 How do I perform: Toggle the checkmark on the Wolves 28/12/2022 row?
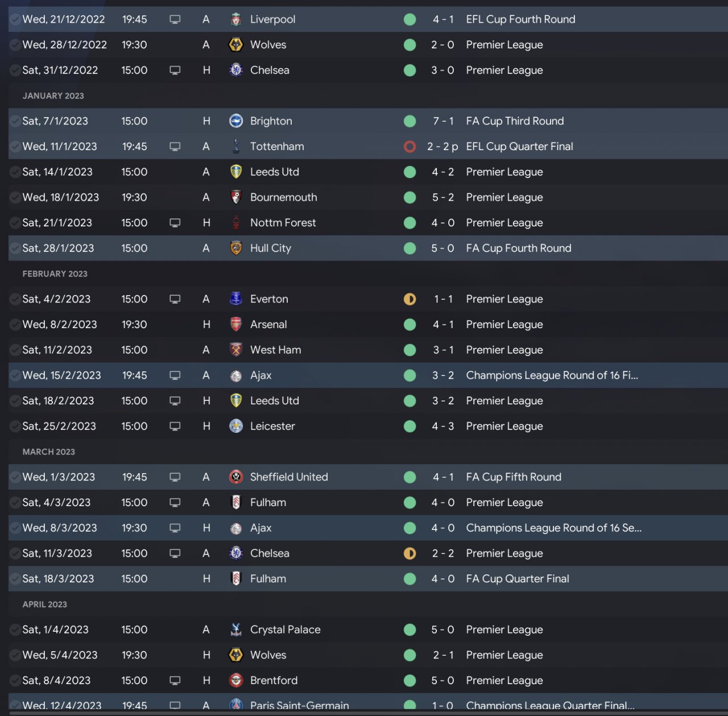(15, 45)
